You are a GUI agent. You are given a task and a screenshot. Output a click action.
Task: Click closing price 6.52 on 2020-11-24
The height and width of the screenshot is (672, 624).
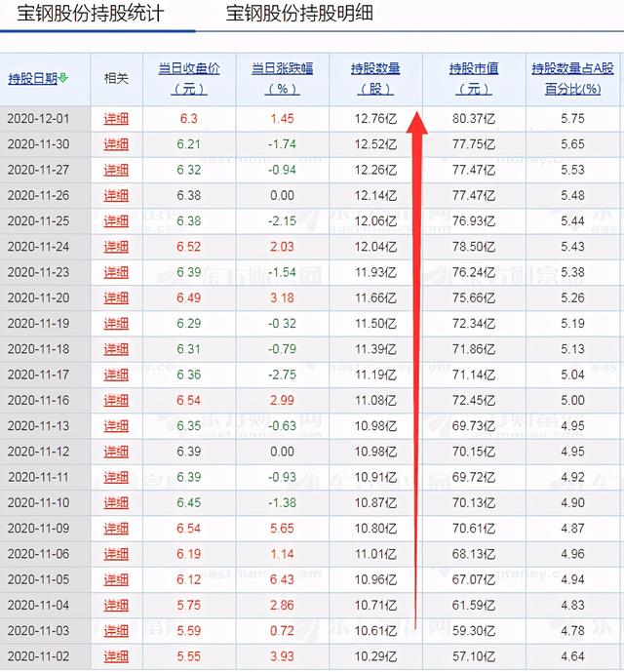pyautogui.click(x=189, y=247)
